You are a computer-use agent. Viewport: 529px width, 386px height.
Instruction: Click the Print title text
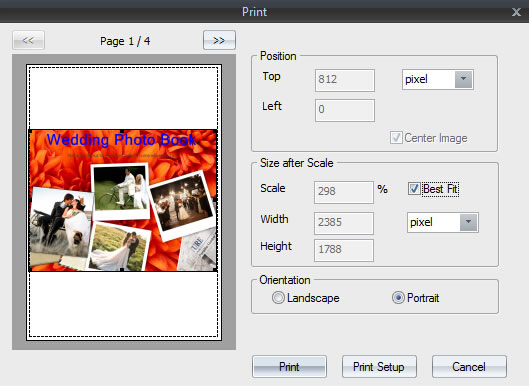click(x=254, y=12)
